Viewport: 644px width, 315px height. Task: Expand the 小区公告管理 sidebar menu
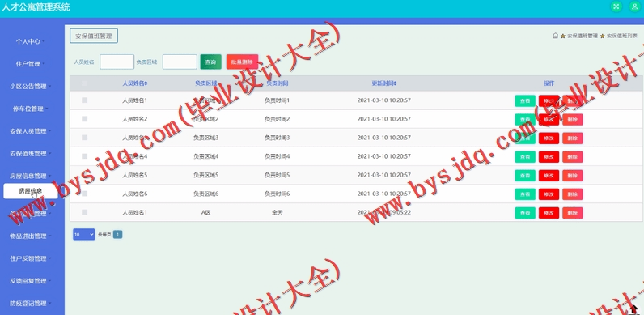tap(31, 87)
